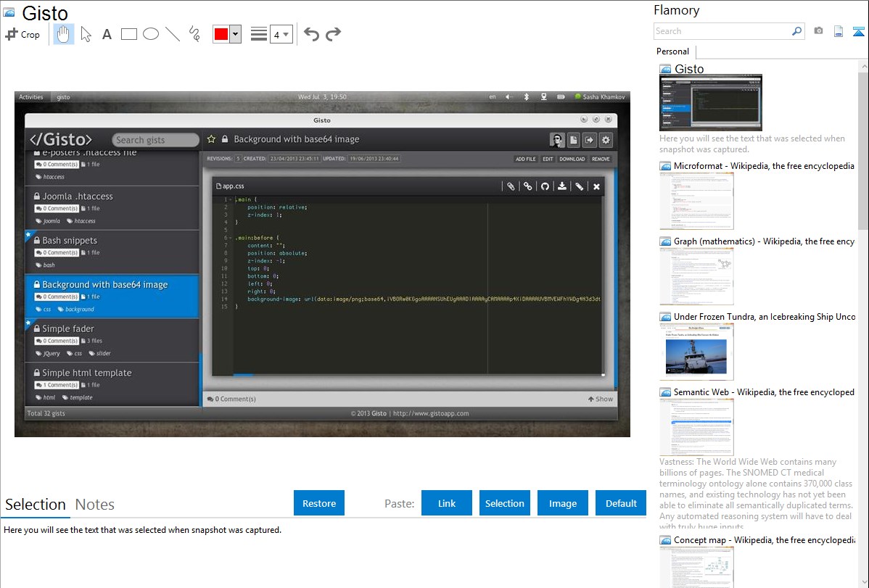Click the Paste Selection button
This screenshot has height=588, width=869.
click(x=505, y=502)
